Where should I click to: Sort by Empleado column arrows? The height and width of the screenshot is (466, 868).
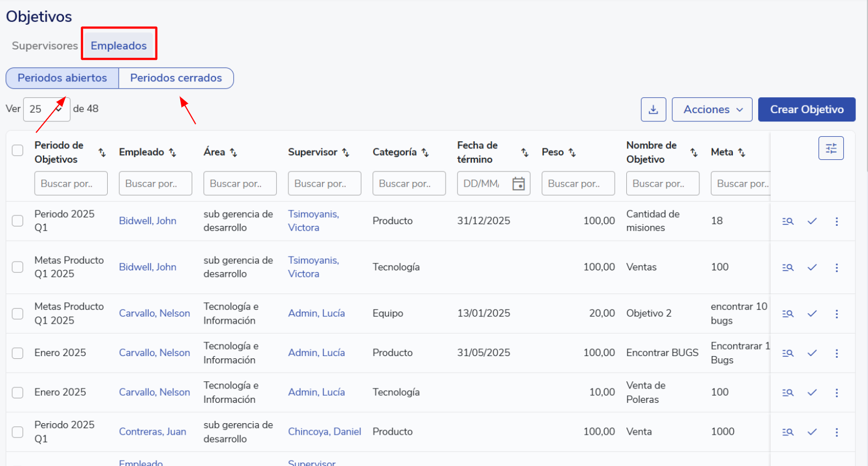coord(173,152)
